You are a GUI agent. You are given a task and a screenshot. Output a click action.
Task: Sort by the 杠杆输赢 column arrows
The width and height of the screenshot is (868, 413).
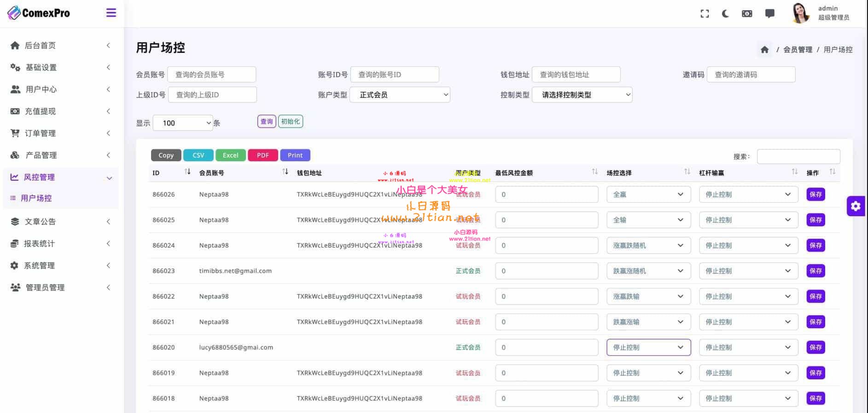794,171
